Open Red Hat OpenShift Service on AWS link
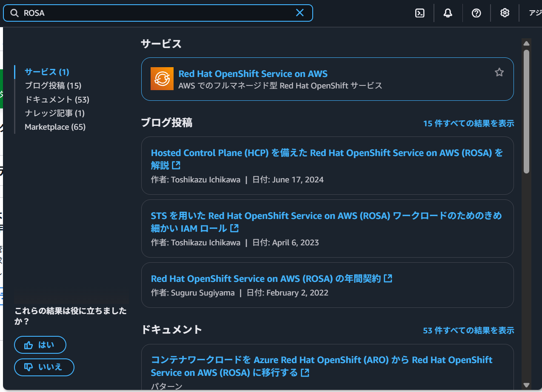The height and width of the screenshot is (392, 542). [253, 74]
